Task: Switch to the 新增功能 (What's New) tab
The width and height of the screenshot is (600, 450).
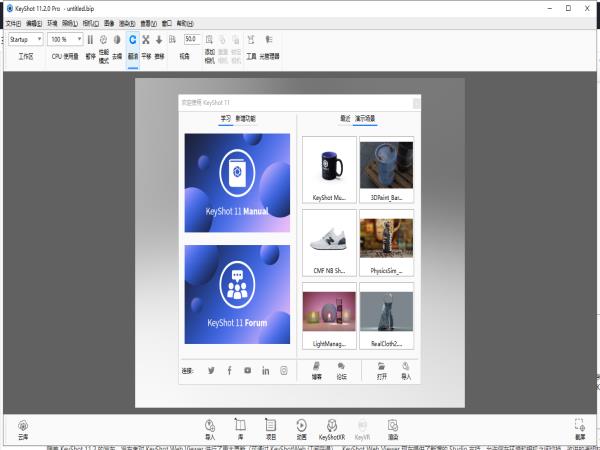Action: click(245, 119)
